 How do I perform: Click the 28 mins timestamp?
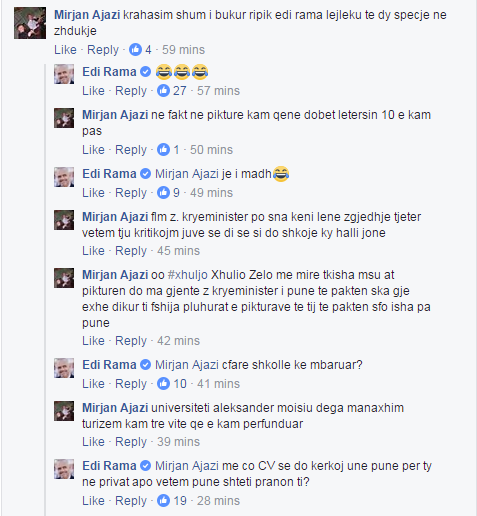point(218,500)
